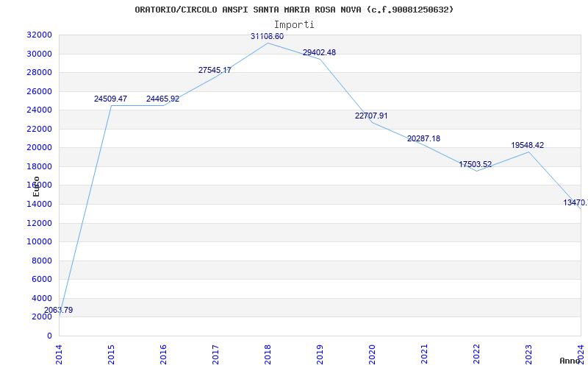Image resolution: width=588 pixels, height=368 pixels.
Task: Click the x-axis year label 2021
Action: click(x=424, y=354)
